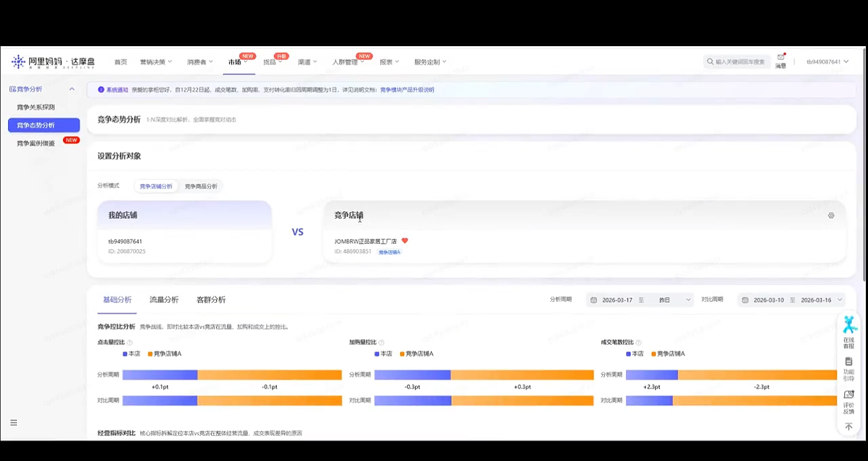Open the feature guide (功能引导) icon
The height and width of the screenshot is (461, 868).
click(849, 368)
